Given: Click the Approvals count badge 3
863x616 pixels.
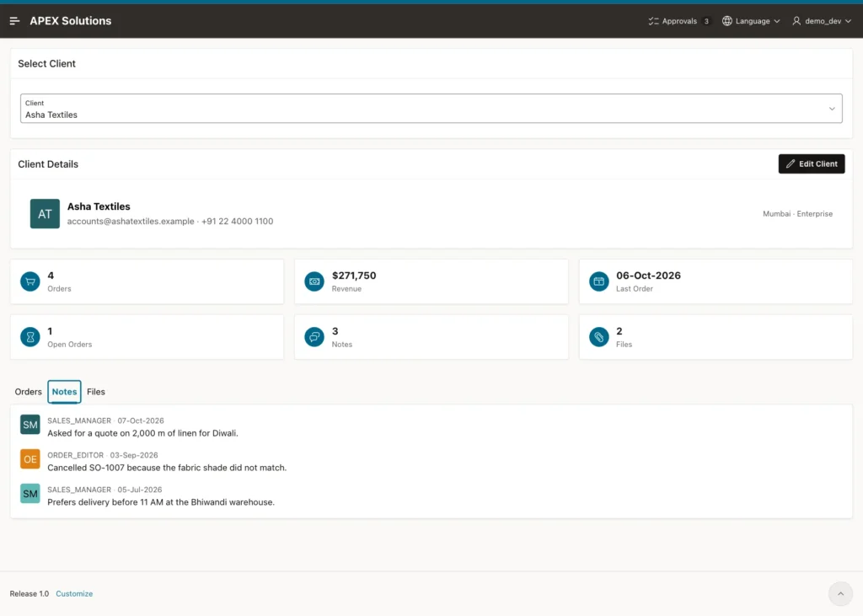Looking at the screenshot, I should coord(706,21).
